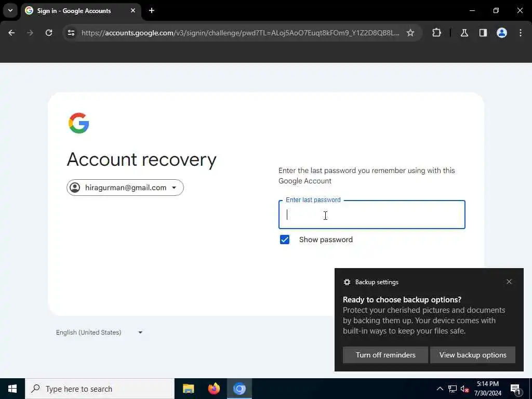
Task: Click the Backup settings gear icon
Action: pyautogui.click(x=347, y=282)
